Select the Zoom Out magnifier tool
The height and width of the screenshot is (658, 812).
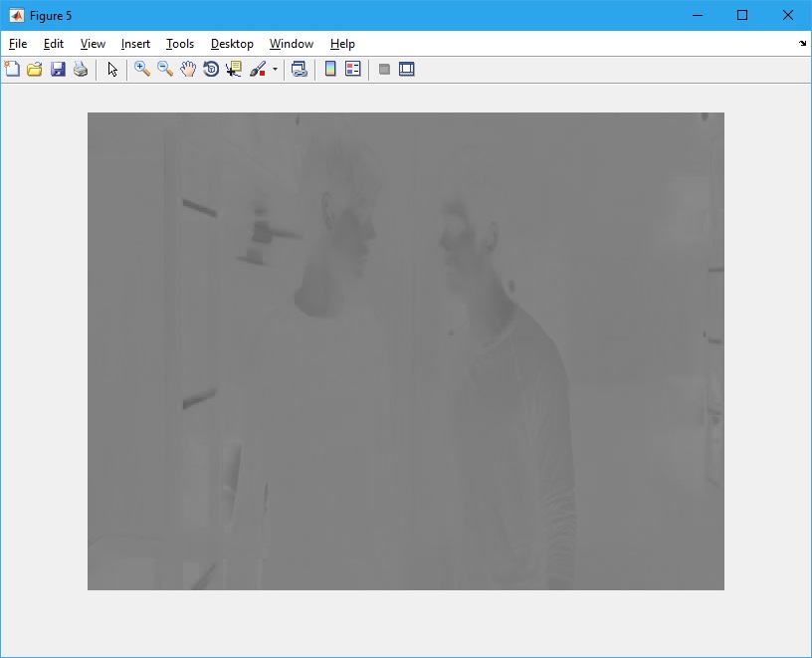[165, 69]
